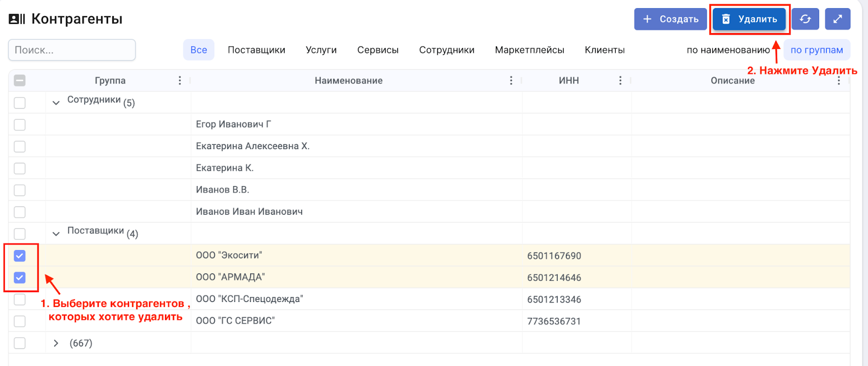Open the Описание column three-dot menu
The image size is (868, 366).
(x=839, y=80)
